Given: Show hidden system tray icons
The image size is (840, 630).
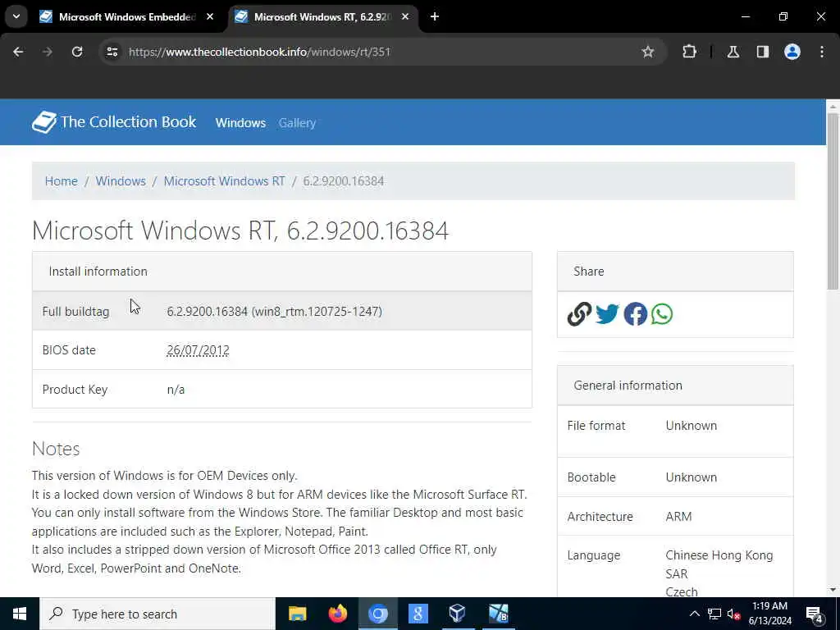Looking at the screenshot, I should pos(694,614).
